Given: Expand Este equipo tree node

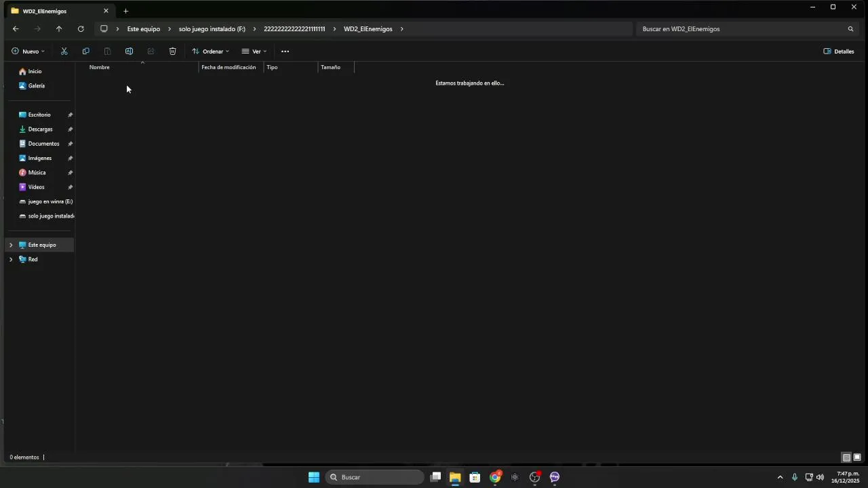Looking at the screenshot, I should (11, 245).
